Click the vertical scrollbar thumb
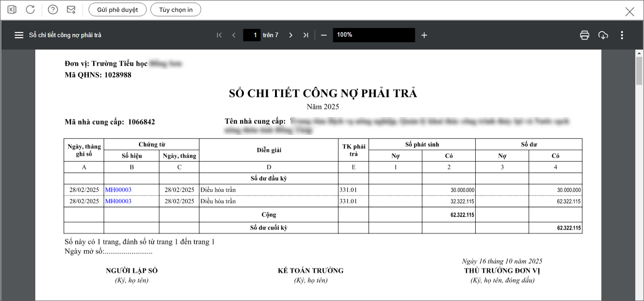The height and width of the screenshot is (301, 644). pyautogui.click(x=639, y=71)
